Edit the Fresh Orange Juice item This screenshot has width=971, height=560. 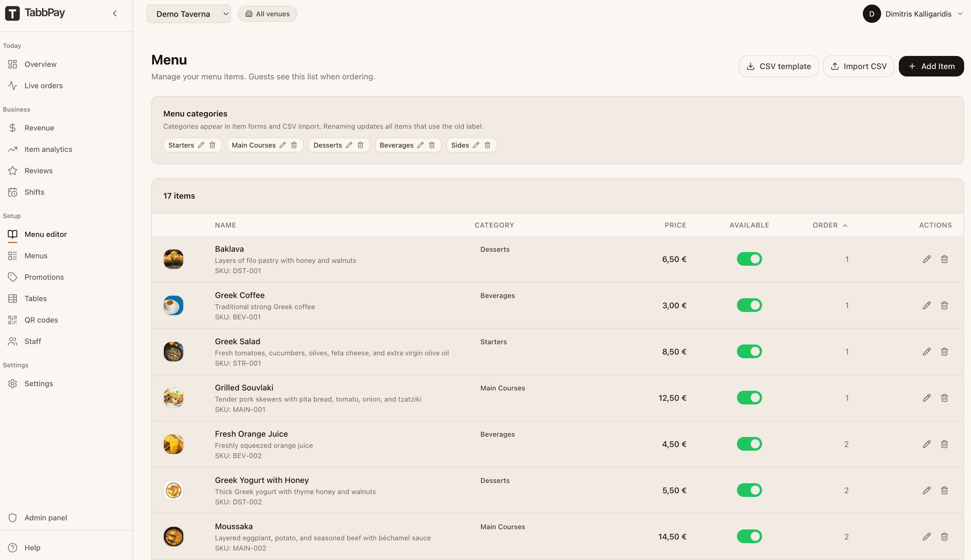coord(927,444)
